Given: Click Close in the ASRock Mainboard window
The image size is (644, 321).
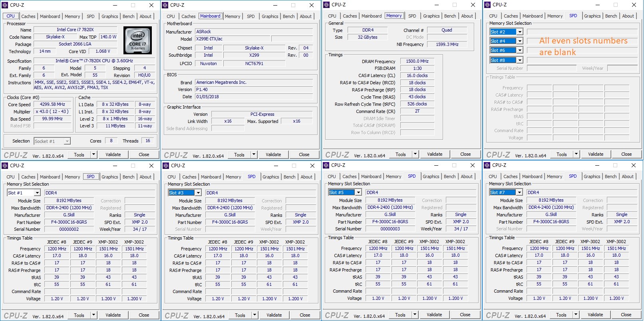Looking at the screenshot, I should (304, 155).
